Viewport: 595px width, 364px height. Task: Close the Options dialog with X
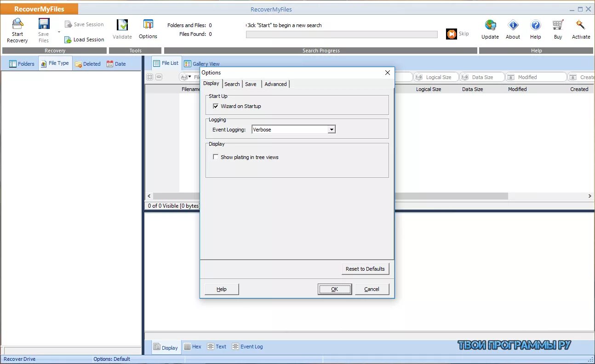pyautogui.click(x=387, y=73)
